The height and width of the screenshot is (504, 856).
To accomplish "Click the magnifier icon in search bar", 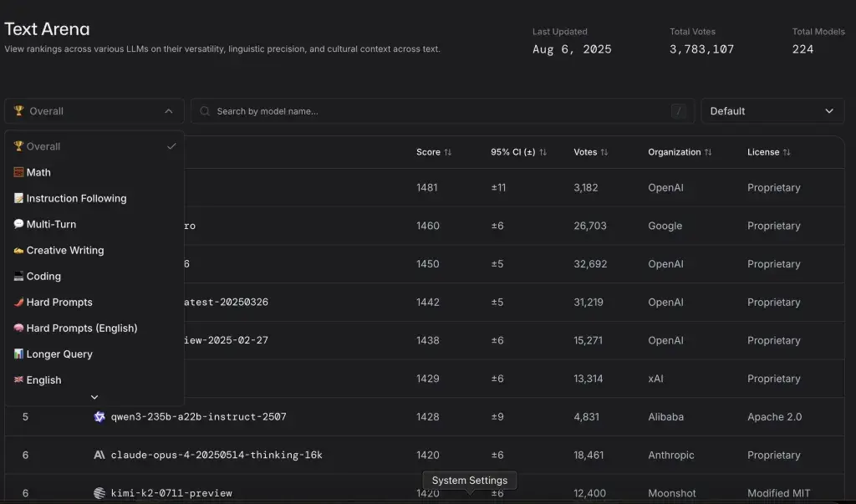I will pyautogui.click(x=205, y=111).
